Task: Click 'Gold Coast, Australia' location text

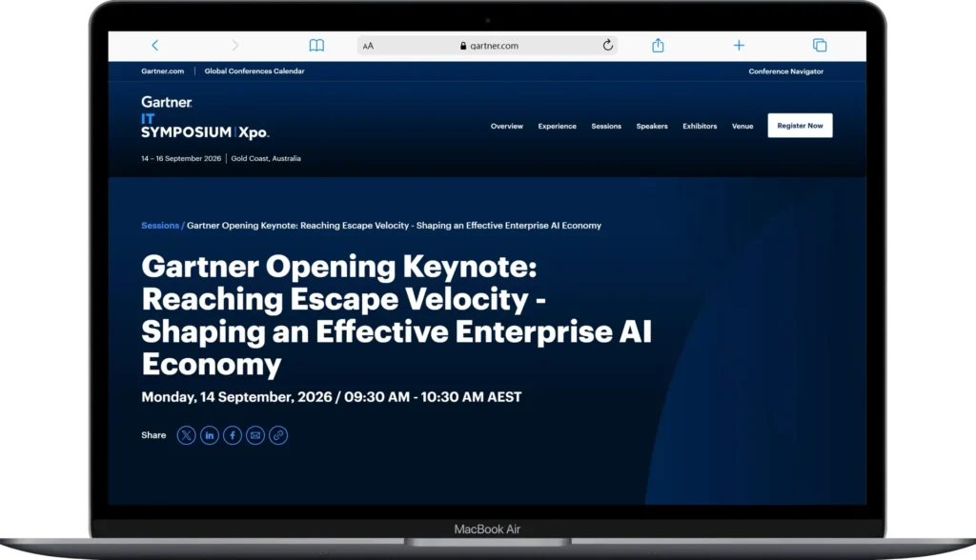Action: [266, 159]
